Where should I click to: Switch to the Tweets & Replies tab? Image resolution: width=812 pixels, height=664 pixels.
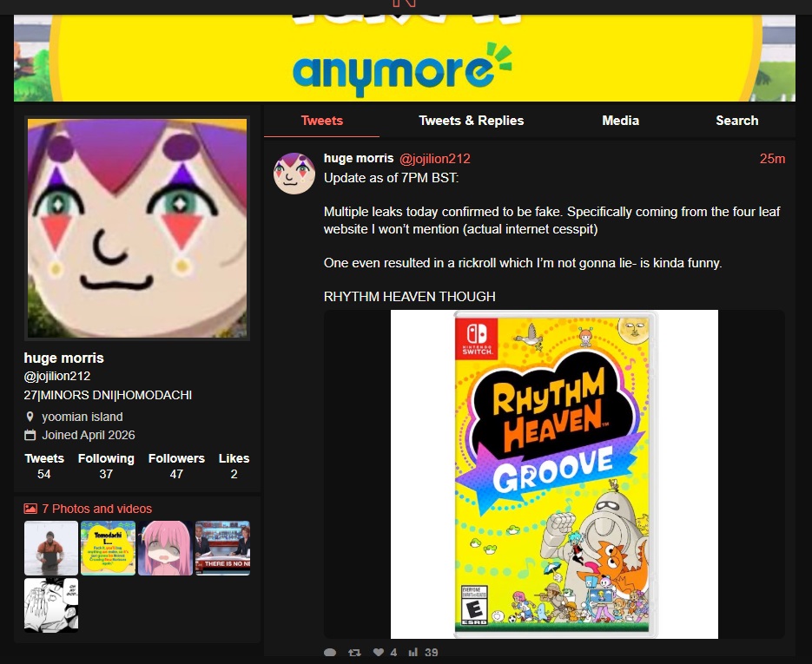(472, 121)
